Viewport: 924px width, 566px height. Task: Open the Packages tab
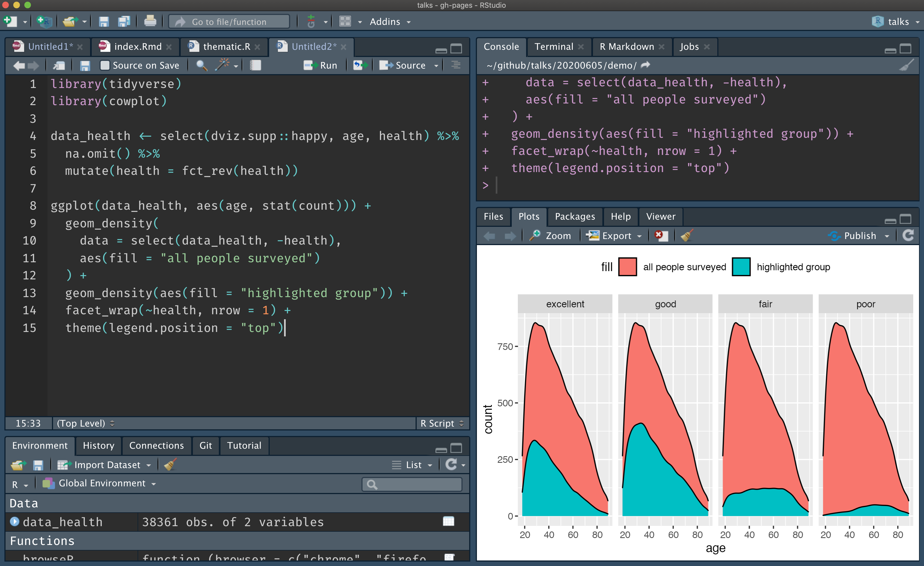pyautogui.click(x=574, y=217)
